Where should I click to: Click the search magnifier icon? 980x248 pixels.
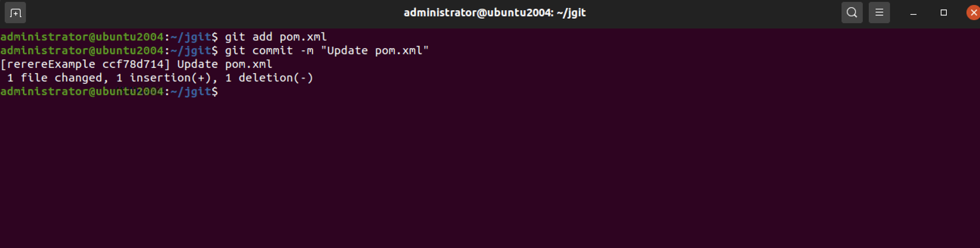pyautogui.click(x=852, y=12)
